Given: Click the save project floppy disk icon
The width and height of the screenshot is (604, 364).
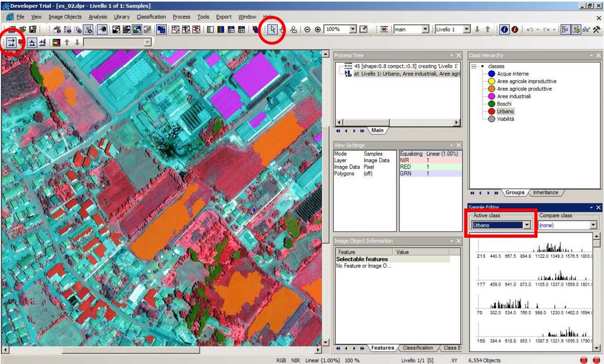Looking at the screenshot, I should [33, 29].
